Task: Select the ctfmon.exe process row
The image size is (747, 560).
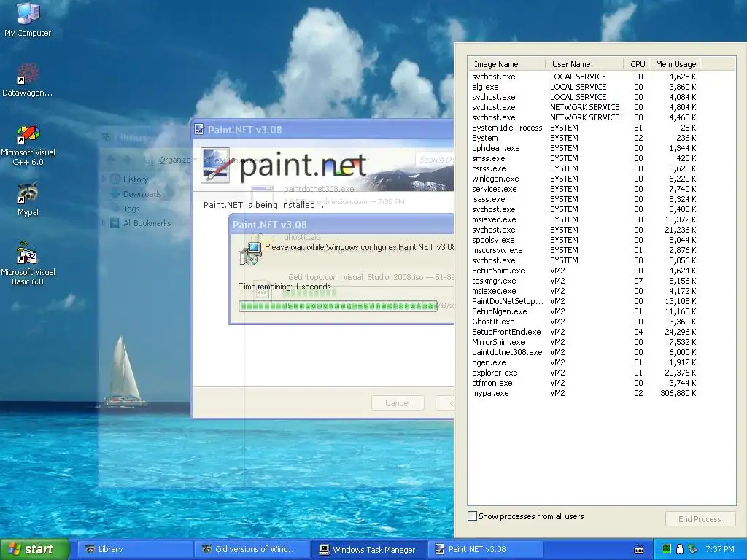Action: (584, 383)
